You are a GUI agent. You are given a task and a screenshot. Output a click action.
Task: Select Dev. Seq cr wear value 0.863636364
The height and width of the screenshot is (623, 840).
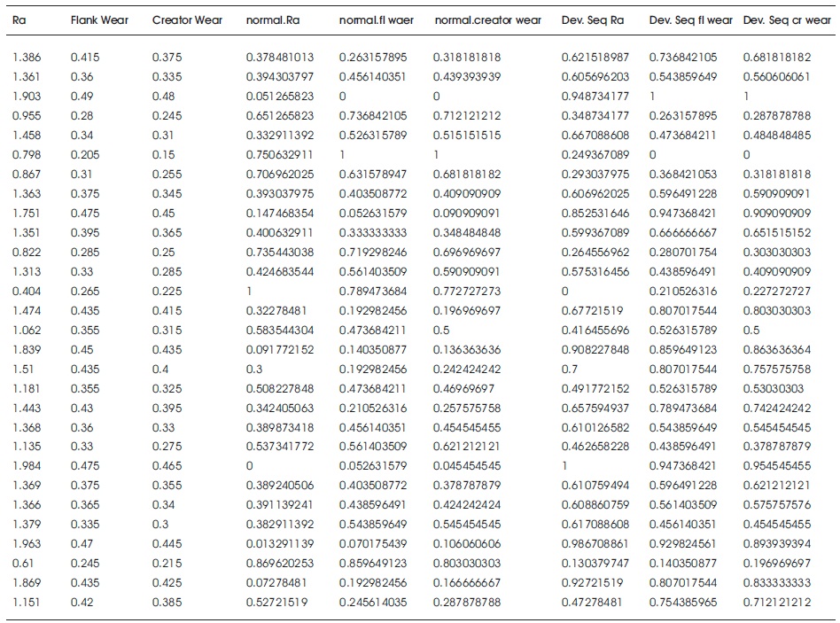coord(777,350)
